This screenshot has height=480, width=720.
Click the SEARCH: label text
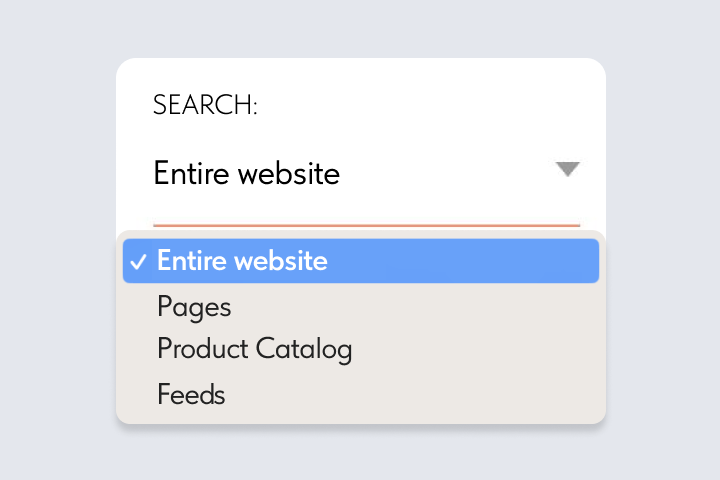coord(205,105)
